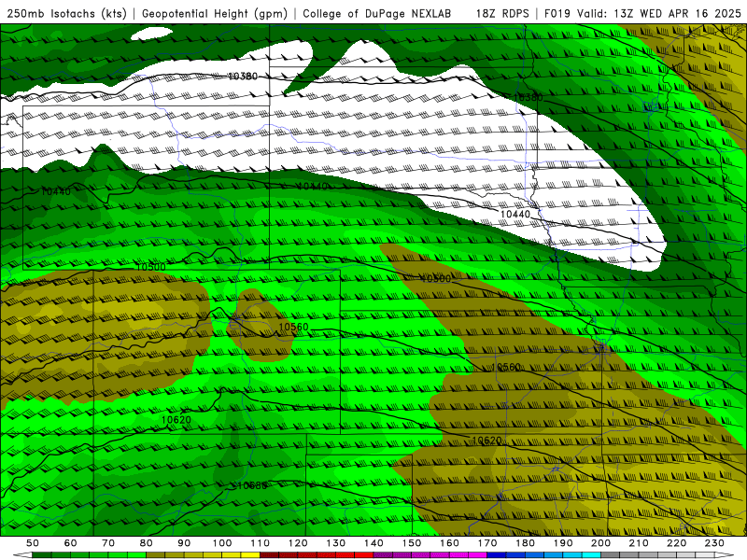The width and height of the screenshot is (747, 560).
Task: Click the 200 legend number
Action: click(601, 543)
